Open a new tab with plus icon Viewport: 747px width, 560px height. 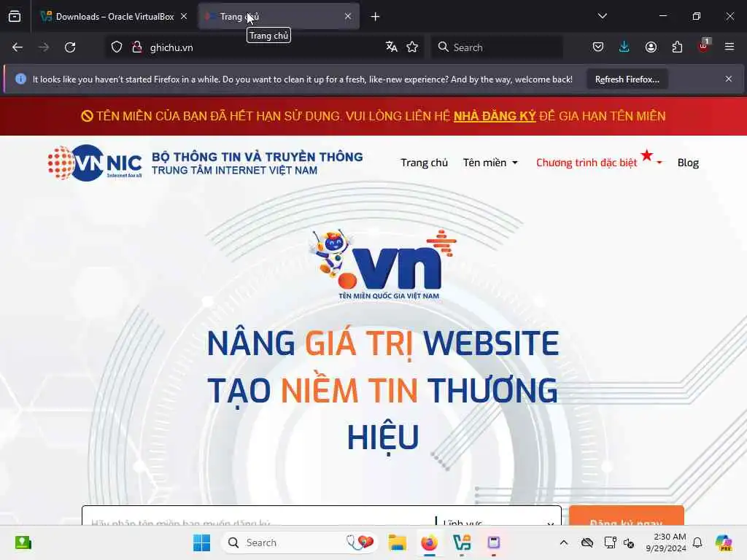pos(376,17)
